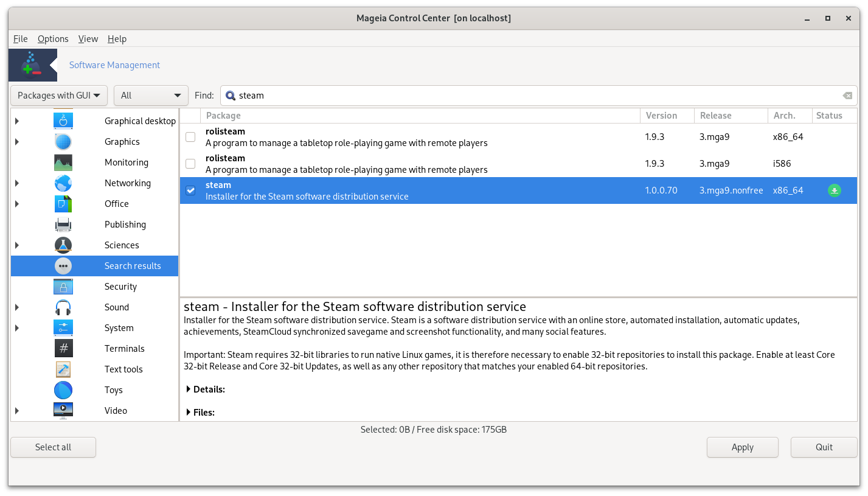Click the steam package install status icon

(835, 190)
